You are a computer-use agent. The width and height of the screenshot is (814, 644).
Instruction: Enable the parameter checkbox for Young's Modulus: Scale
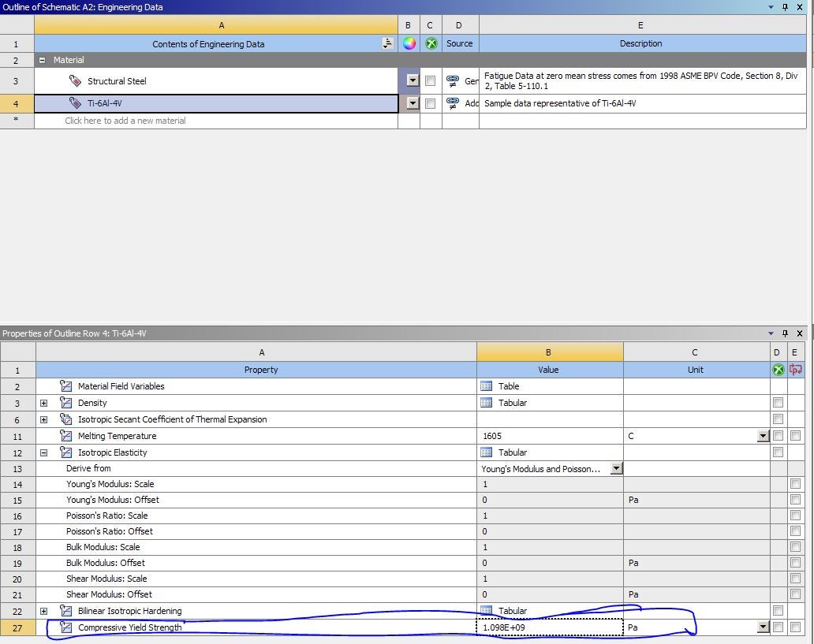tap(795, 484)
